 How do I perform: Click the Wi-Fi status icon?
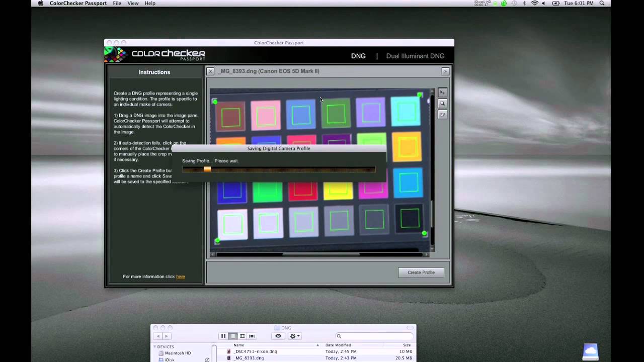[535, 4]
